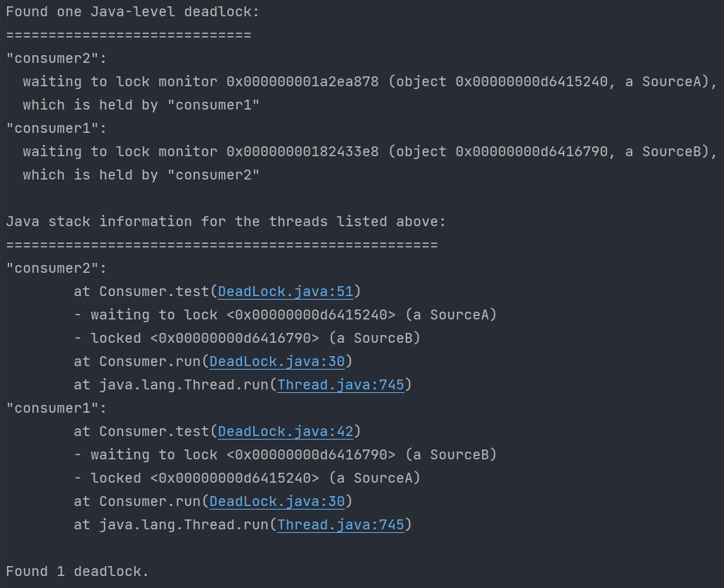Click 'which is held by "consumer1"' text
This screenshot has height=588, width=724.
click(141, 105)
